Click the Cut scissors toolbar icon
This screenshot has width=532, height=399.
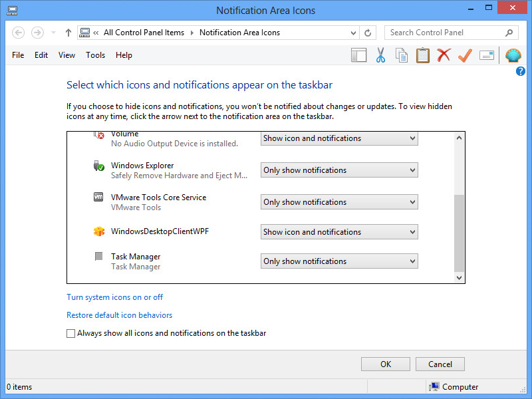click(x=380, y=55)
